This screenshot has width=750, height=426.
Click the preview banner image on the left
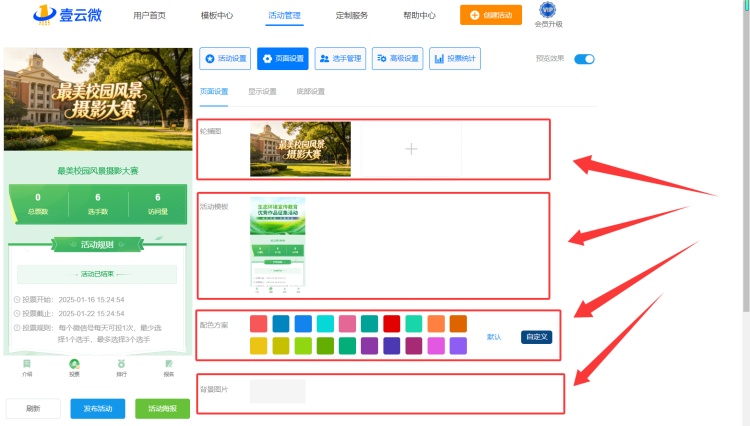point(98,99)
